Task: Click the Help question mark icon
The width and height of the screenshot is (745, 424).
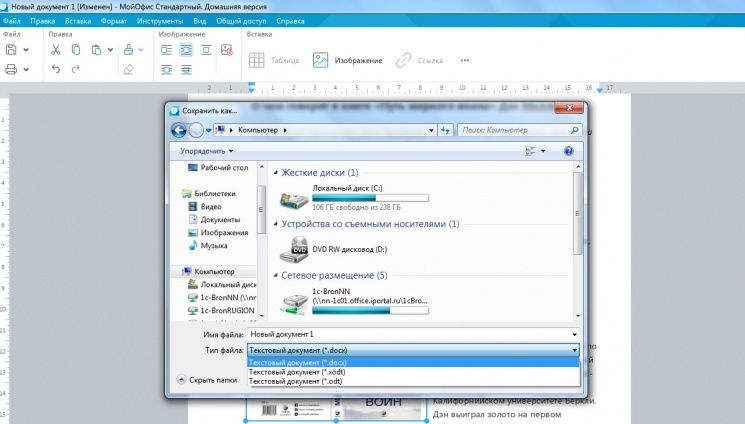Action: point(568,151)
